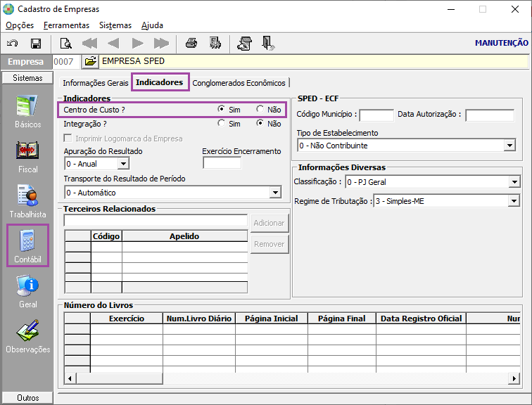Click the exit door toolbar icon
Viewport: 532px width, 405px height.
(268, 44)
